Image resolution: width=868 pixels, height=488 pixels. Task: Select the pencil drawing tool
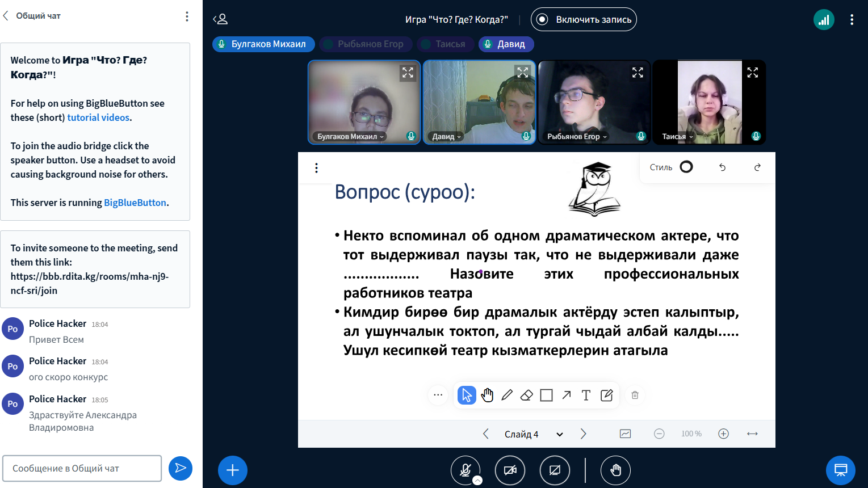coord(507,395)
